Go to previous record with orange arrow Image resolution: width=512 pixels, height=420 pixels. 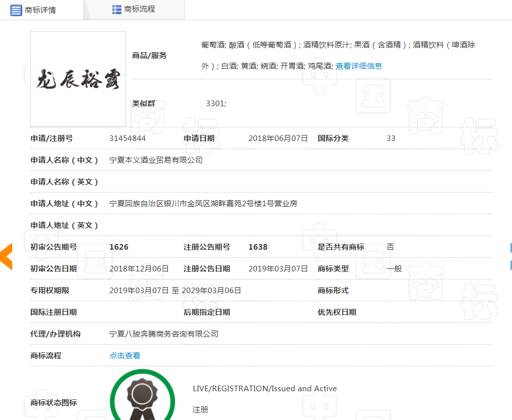point(6,256)
